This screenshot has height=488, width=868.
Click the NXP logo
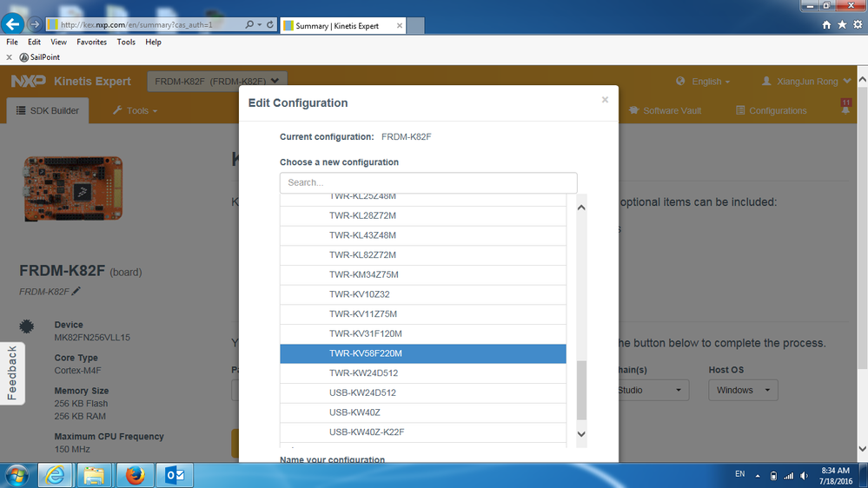click(29, 82)
